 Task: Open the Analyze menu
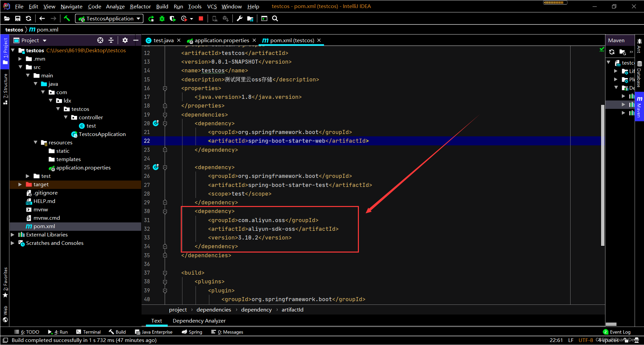click(x=115, y=6)
